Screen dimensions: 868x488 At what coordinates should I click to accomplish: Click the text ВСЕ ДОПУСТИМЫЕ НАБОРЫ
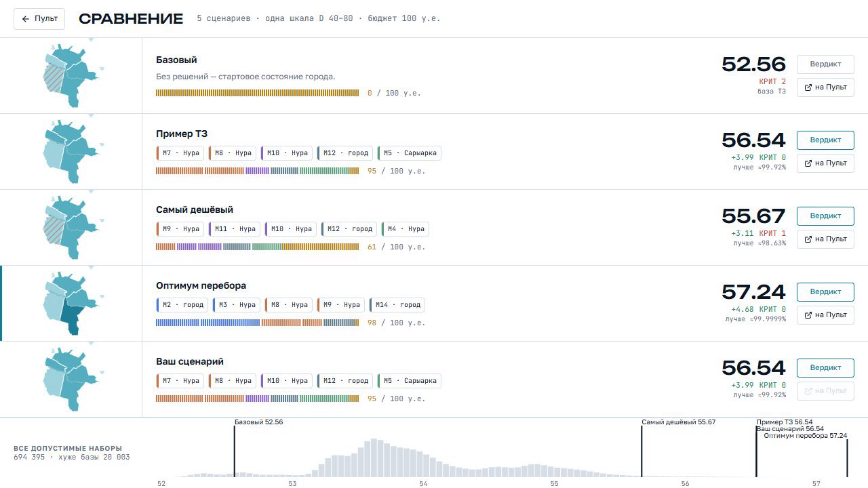[x=68, y=448]
